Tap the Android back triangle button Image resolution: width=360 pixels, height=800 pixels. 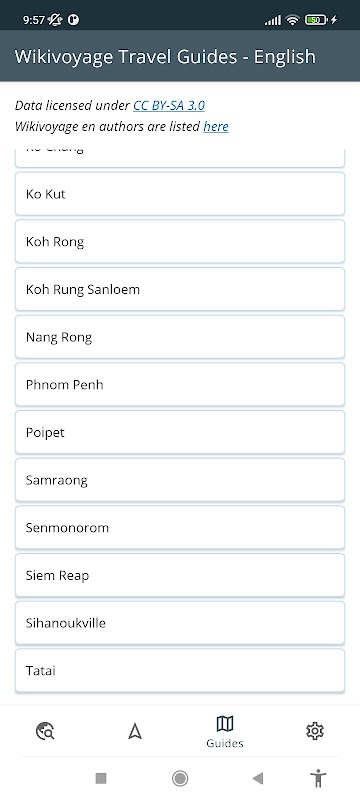click(258, 778)
